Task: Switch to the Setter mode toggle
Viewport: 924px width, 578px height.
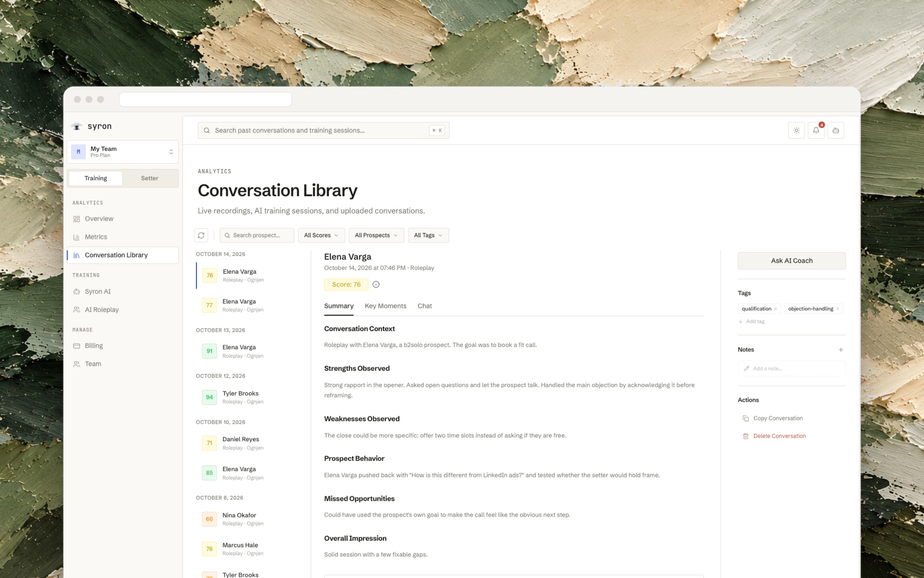Action: click(149, 178)
